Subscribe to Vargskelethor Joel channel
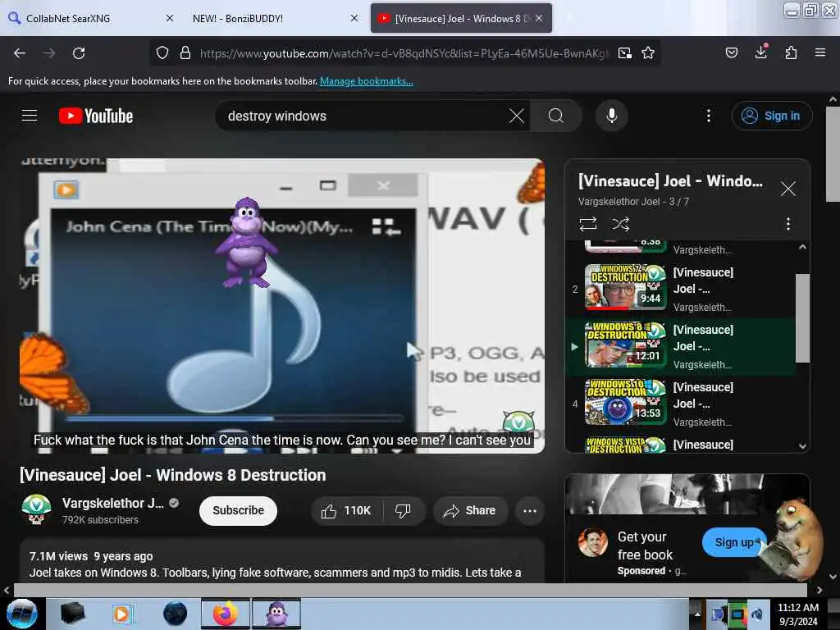This screenshot has width=840, height=630. [x=238, y=510]
